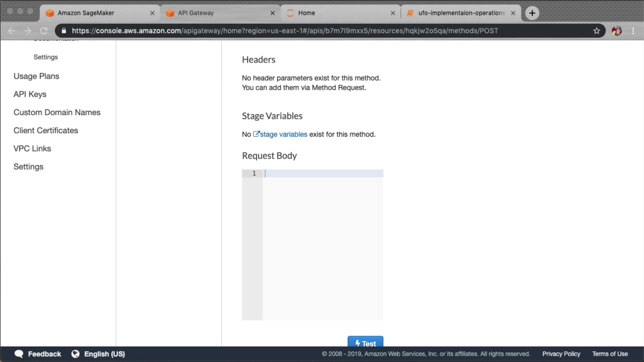Open the stage variables link
This screenshot has height=362, width=644.
(283, 134)
